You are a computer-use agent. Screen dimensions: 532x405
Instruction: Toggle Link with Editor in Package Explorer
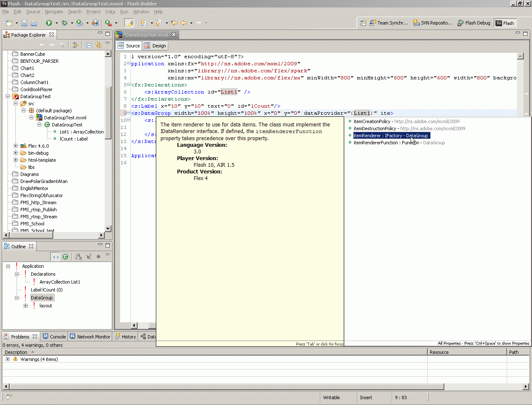(99, 45)
